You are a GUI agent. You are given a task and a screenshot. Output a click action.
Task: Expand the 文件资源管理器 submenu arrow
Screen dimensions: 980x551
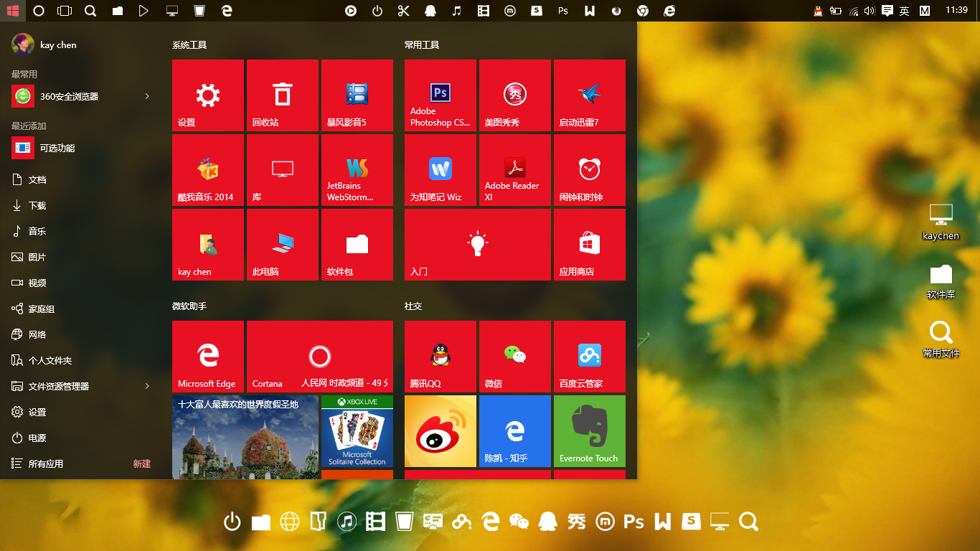click(x=147, y=386)
